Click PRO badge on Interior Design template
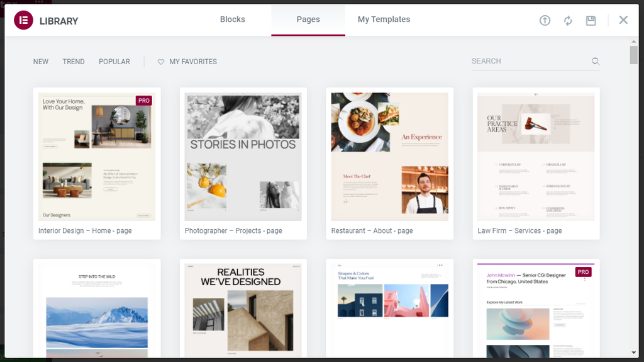The height and width of the screenshot is (362, 644). (144, 100)
